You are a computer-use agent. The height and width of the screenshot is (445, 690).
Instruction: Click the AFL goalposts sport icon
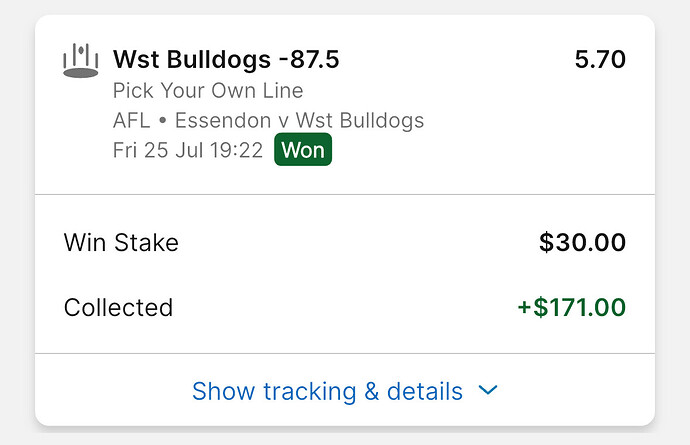[81, 61]
